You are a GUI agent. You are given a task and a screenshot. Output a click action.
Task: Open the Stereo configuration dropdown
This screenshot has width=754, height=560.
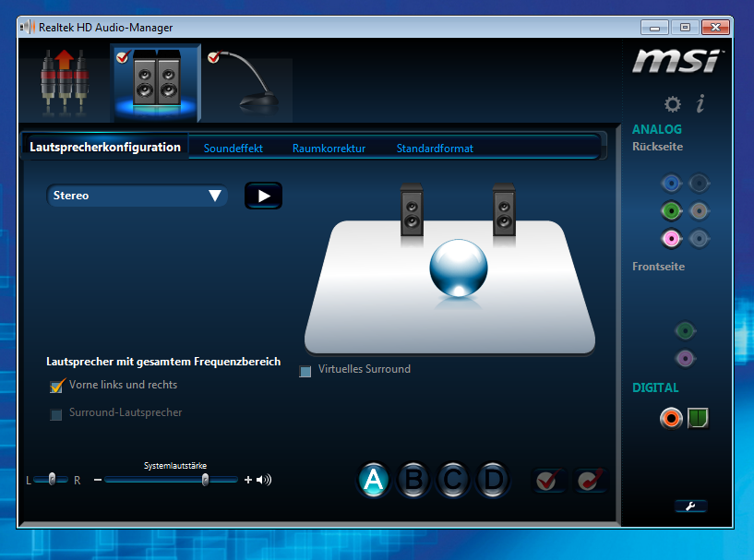pos(137,196)
